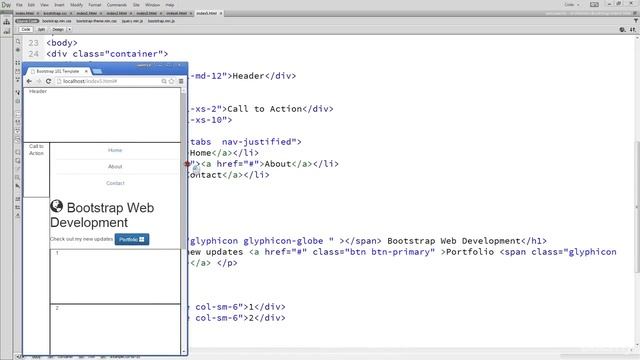The width and height of the screenshot is (640, 360).
Task: Click the text 'Call to Action' in code
Action: [265, 109]
